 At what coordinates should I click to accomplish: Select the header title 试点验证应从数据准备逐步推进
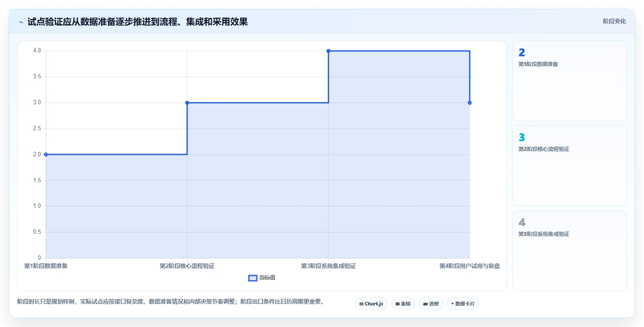137,22
